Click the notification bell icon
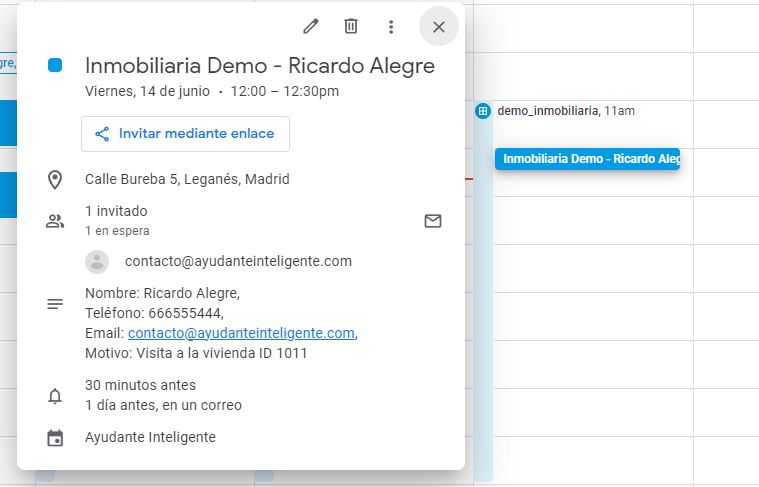The height and width of the screenshot is (487, 759). [55, 396]
